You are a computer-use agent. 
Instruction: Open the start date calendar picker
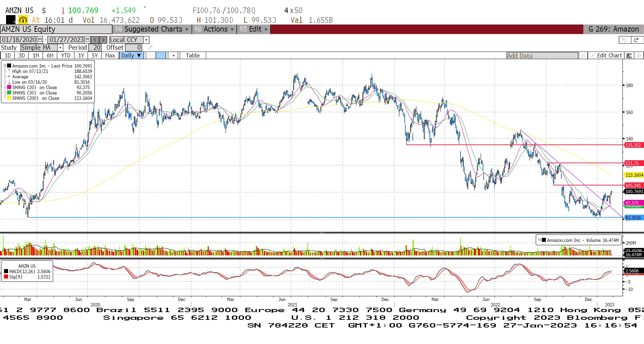(x=40, y=40)
